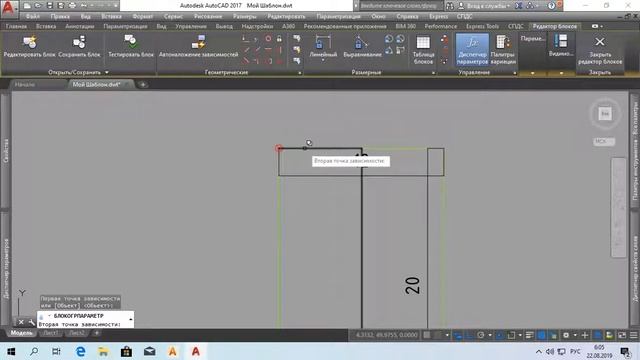Screen dimensions: 640x360
Task: Expand Видимость panel dropdown arrow
Action: (561, 73)
